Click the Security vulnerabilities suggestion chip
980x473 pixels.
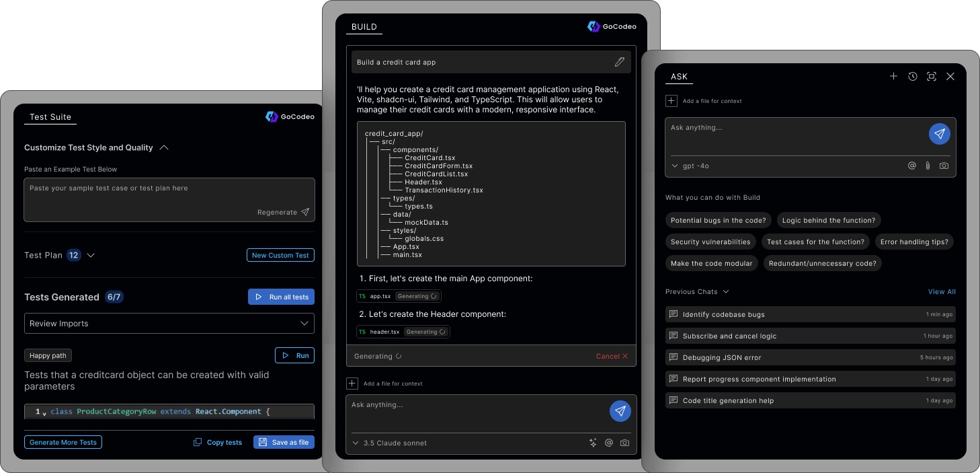coord(710,242)
